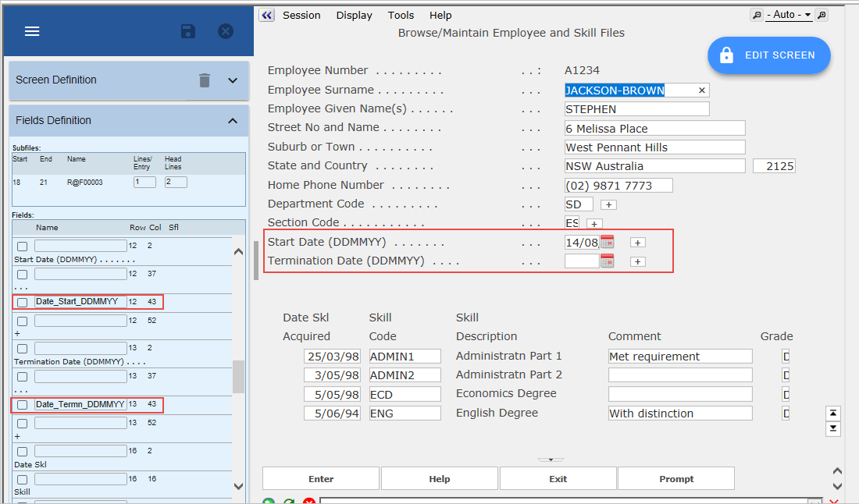Click the save floppy disk icon

pos(188,31)
